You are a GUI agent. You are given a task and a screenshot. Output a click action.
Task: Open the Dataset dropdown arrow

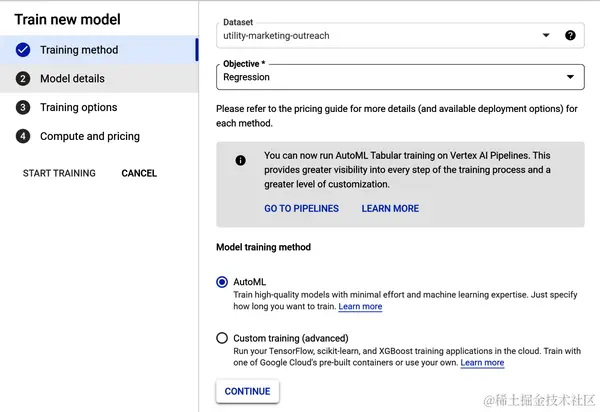coord(546,35)
